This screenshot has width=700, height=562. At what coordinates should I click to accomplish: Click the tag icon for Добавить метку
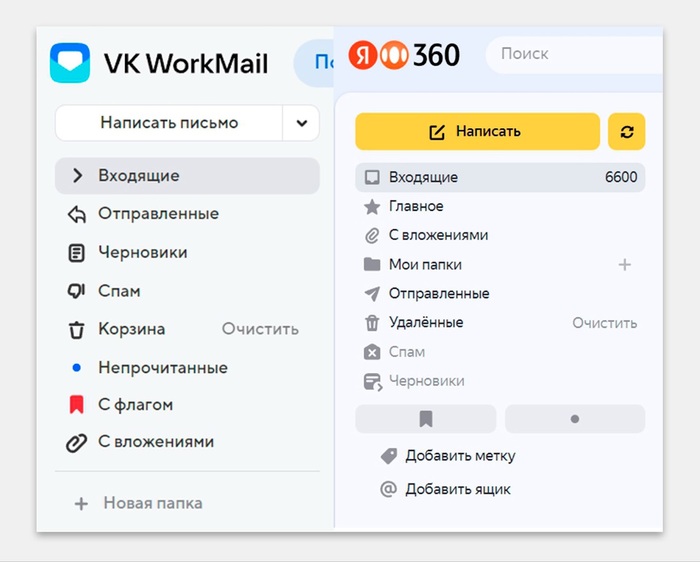tap(389, 456)
